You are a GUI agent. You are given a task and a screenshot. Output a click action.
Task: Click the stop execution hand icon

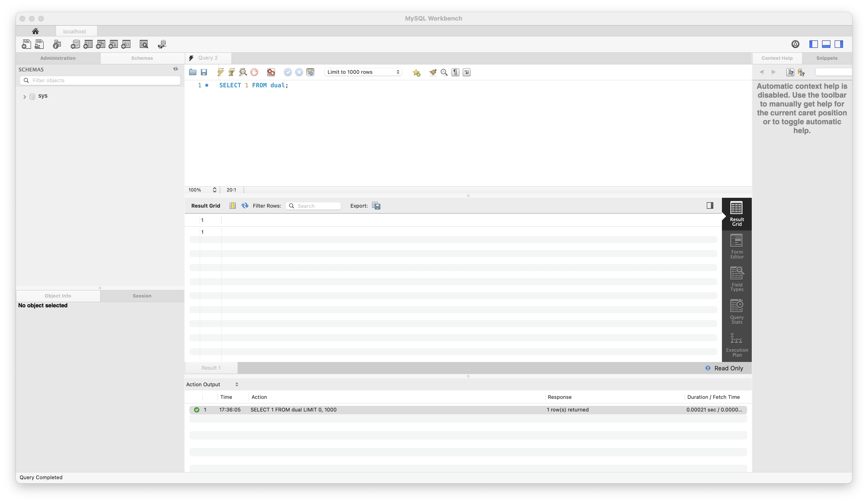[254, 72]
